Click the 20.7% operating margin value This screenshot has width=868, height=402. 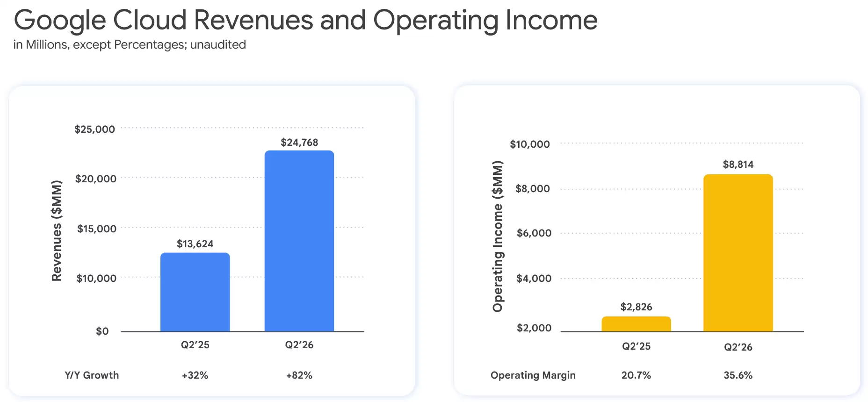pyautogui.click(x=636, y=375)
